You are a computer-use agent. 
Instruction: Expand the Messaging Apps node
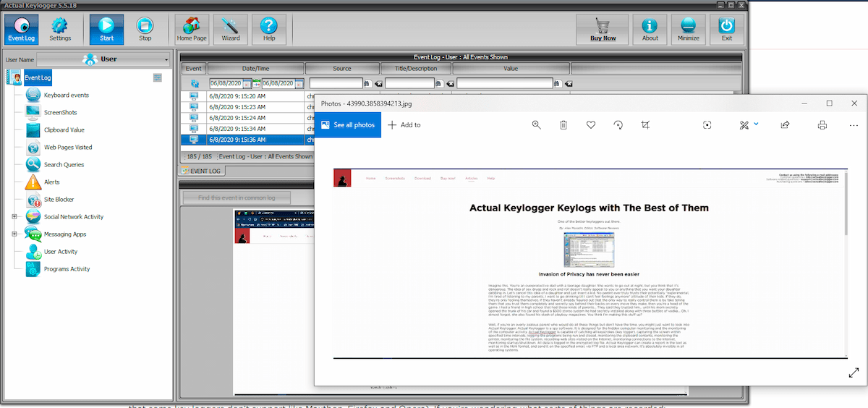(14, 234)
